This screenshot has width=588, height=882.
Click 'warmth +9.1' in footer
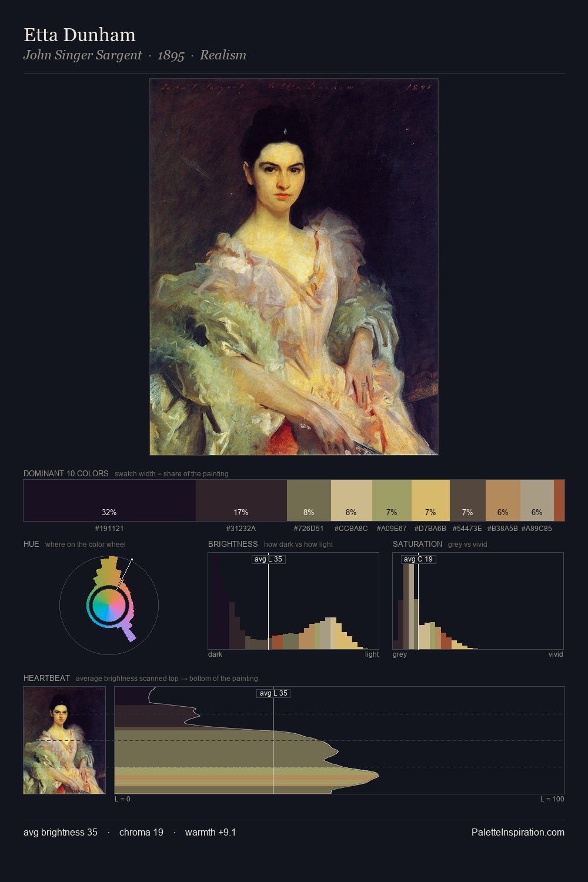coord(211,832)
